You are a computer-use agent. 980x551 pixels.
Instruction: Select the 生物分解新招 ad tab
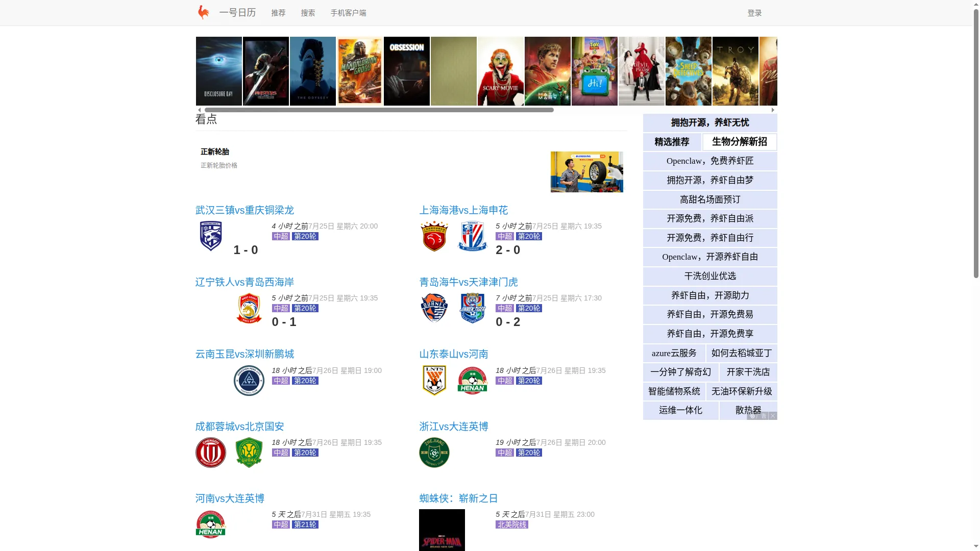pyautogui.click(x=740, y=142)
